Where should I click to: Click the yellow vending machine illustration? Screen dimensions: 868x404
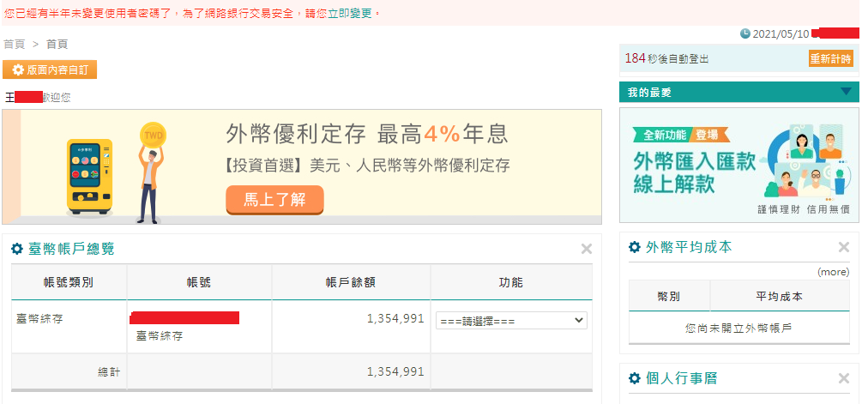tap(89, 178)
